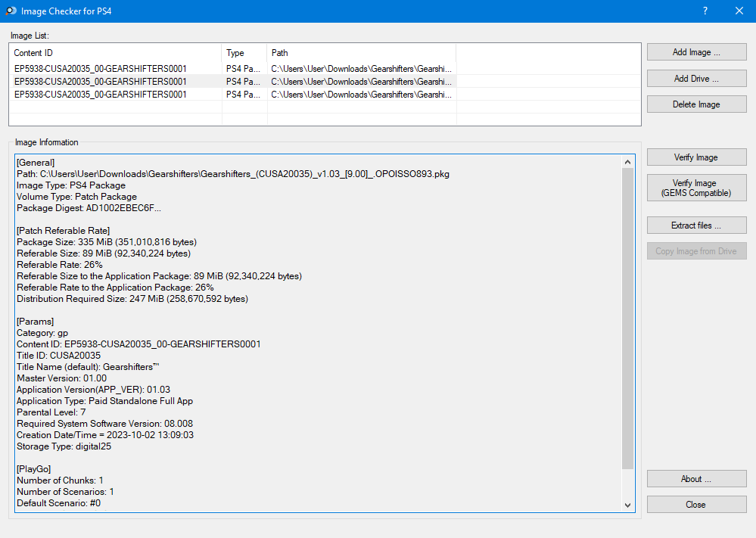Click the 'Parental Level: 7' line
756x538 pixels.
point(51,412)
